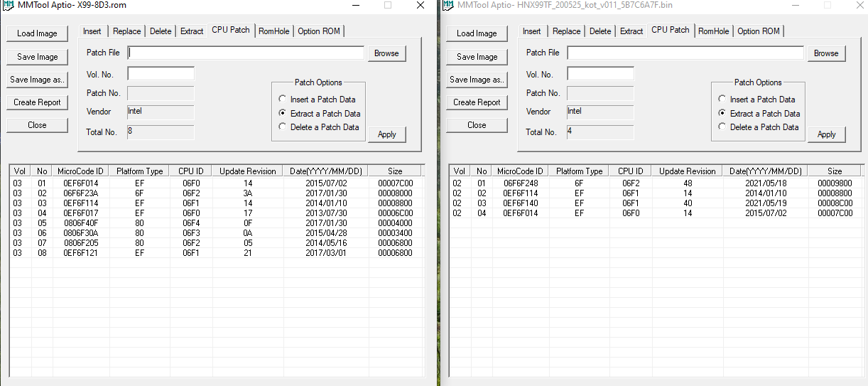Screen dimensions: 868x386
Task: Open the Delete tab in HNX99TF window
Action: pos(600,31)
